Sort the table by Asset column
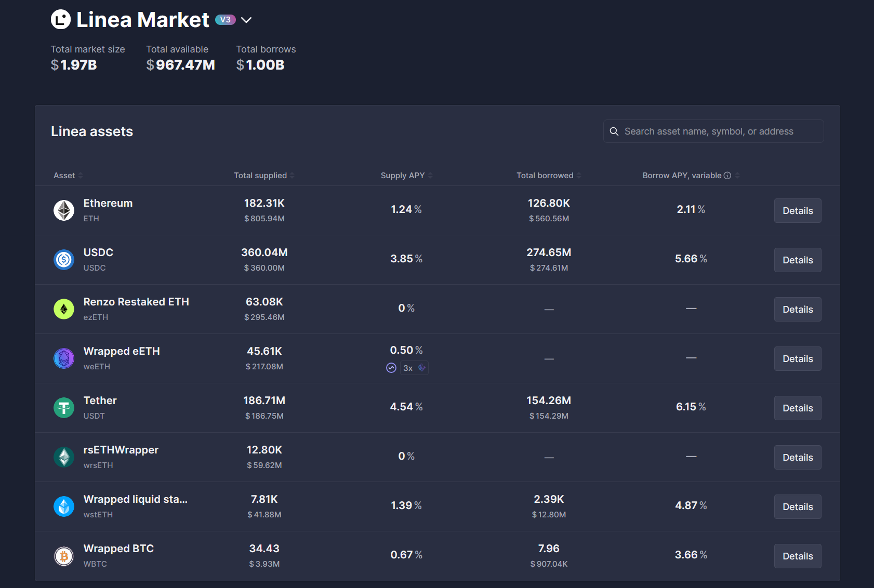This screenshot has height=588, width=874. tap(68, 176)
